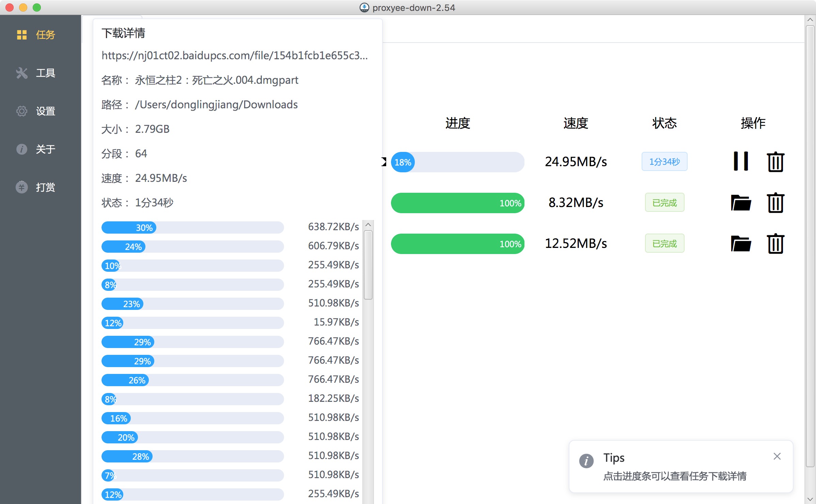
Task: Click the 30% segment progress bar
Action: (192, 227)
